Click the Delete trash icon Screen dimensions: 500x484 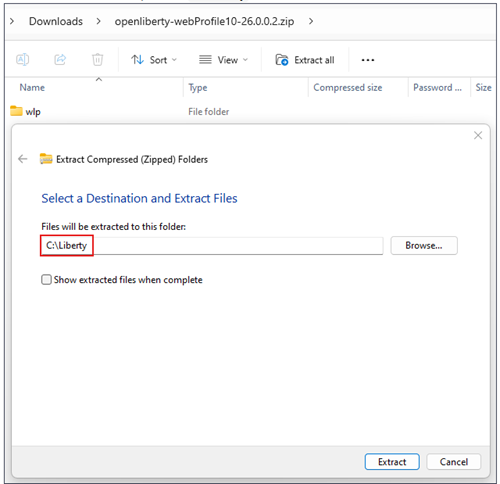pos(97,60)
